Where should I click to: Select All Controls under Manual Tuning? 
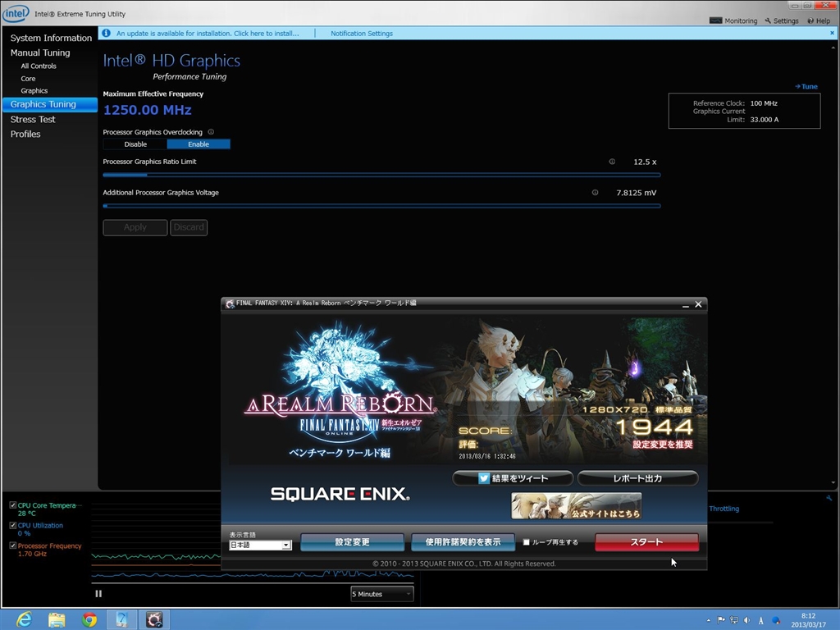(x=39, y=66)
